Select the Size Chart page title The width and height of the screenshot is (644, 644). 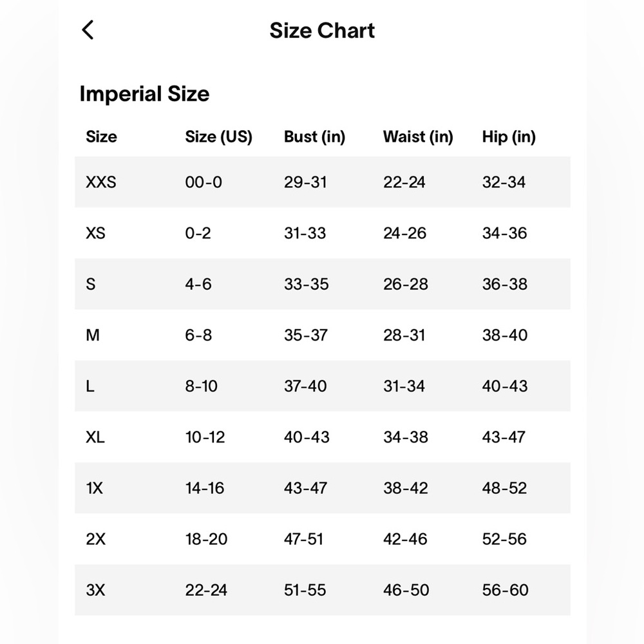[322, 30]
